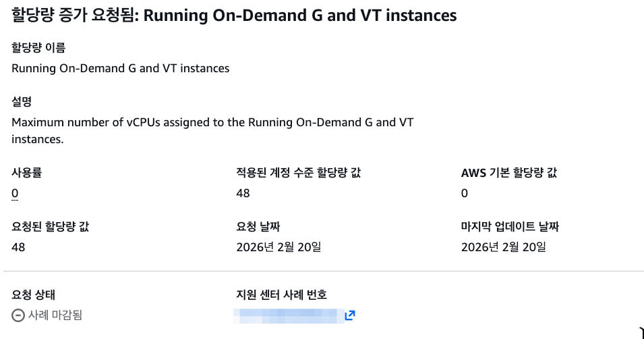Select the AWS default quota value 0
Viewport: 644px width, 339px height.
[465, 194]
